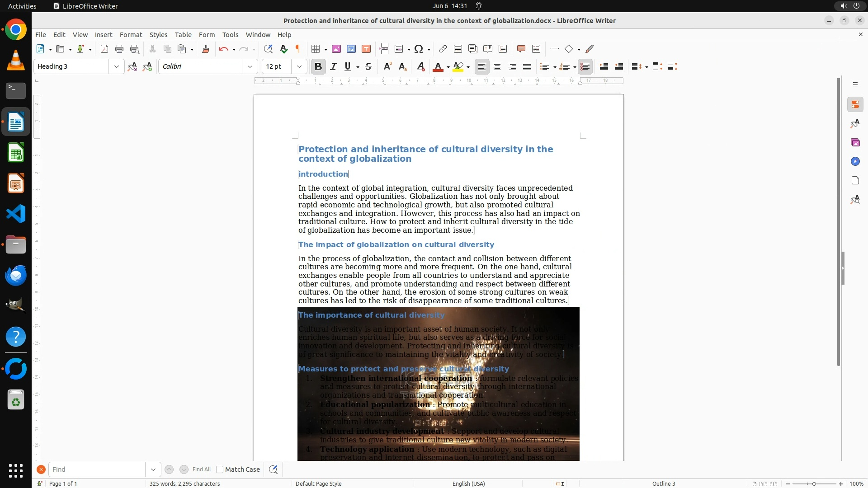Image resolution: width=868 pixels, height=488 pixels.
Task: Adjust the zoom slider in status bar
Action: click(x=814, y=483)
